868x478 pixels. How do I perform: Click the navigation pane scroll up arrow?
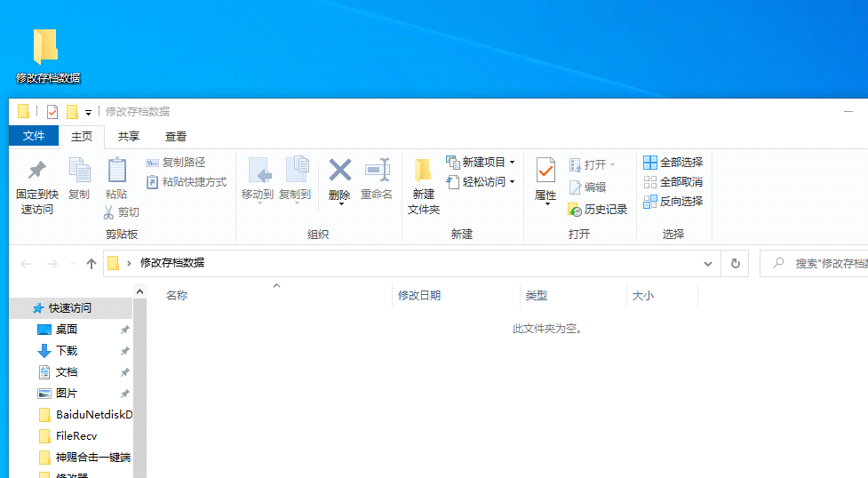[140, 291]
